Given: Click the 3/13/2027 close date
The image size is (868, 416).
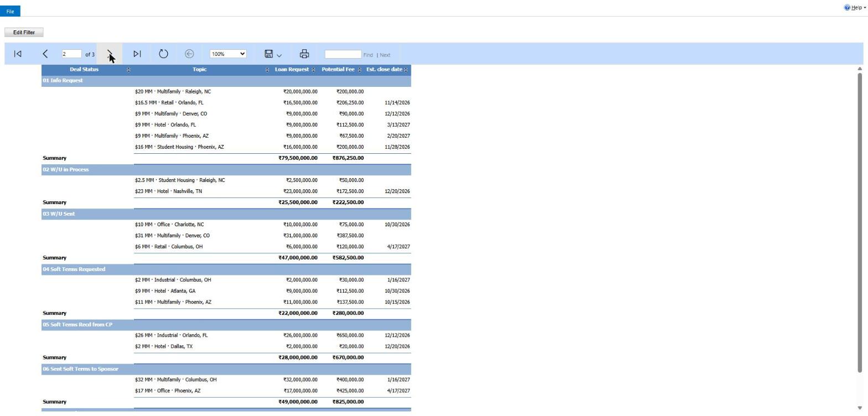Looking at the screenshot, I should (399, 124).
